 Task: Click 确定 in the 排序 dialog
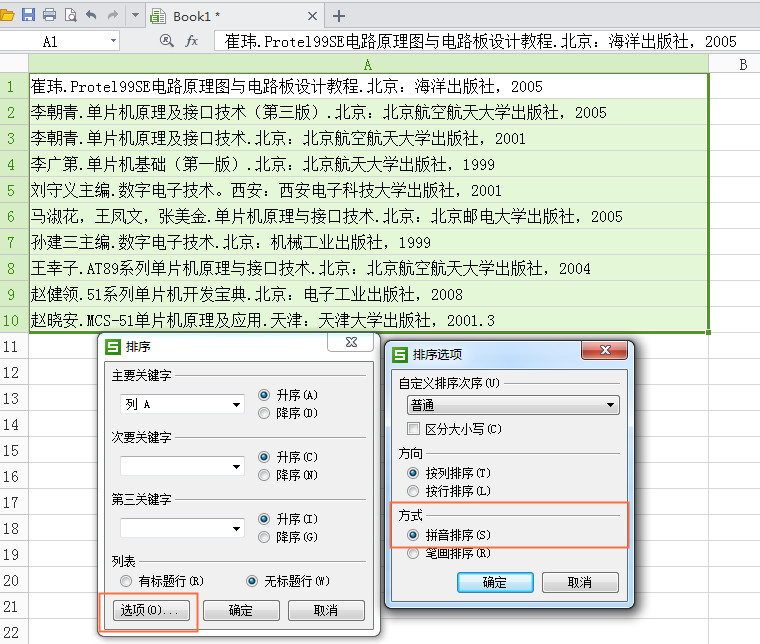pos(241,610)
